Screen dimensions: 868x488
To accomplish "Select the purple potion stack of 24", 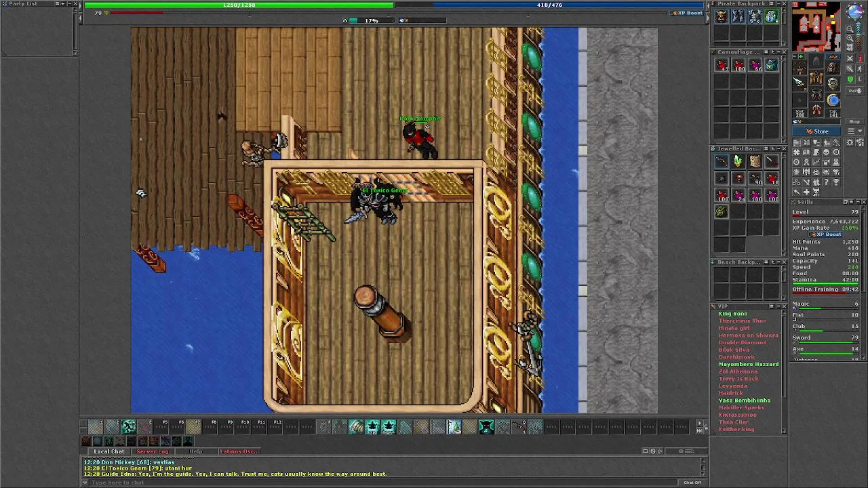I will point(738,195).
